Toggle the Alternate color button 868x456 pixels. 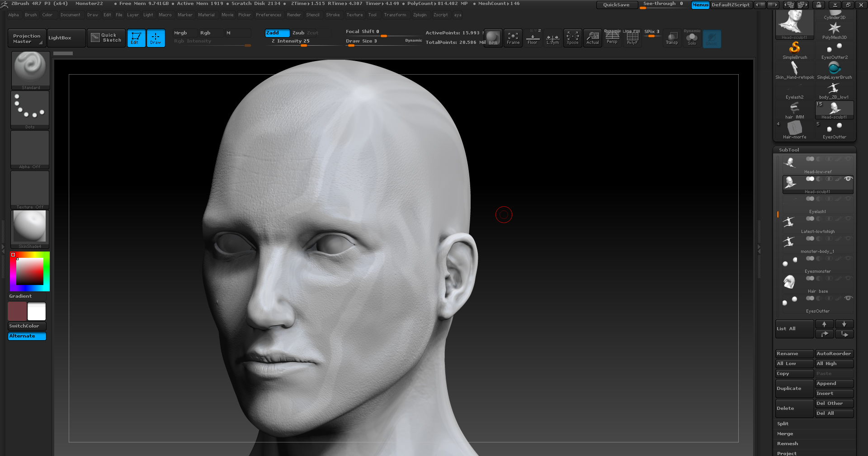(27, 336)
